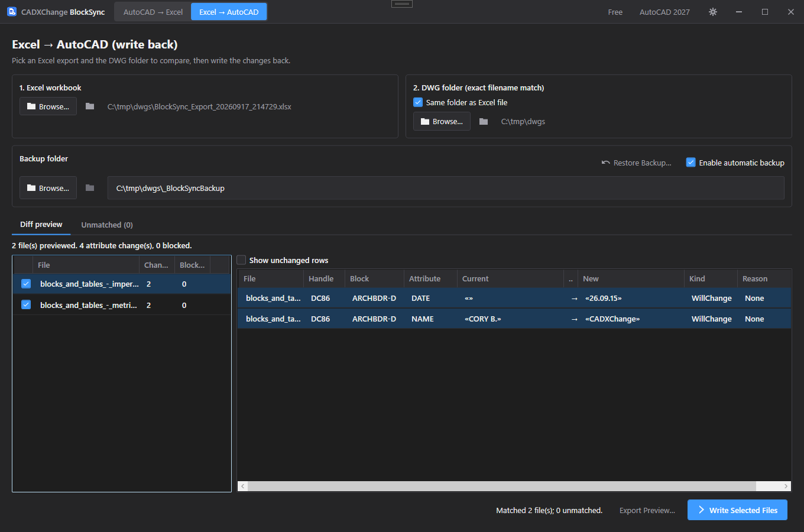Uncheck the blocks_and_tables_-_metri... file checkbox

click(26, 305)
